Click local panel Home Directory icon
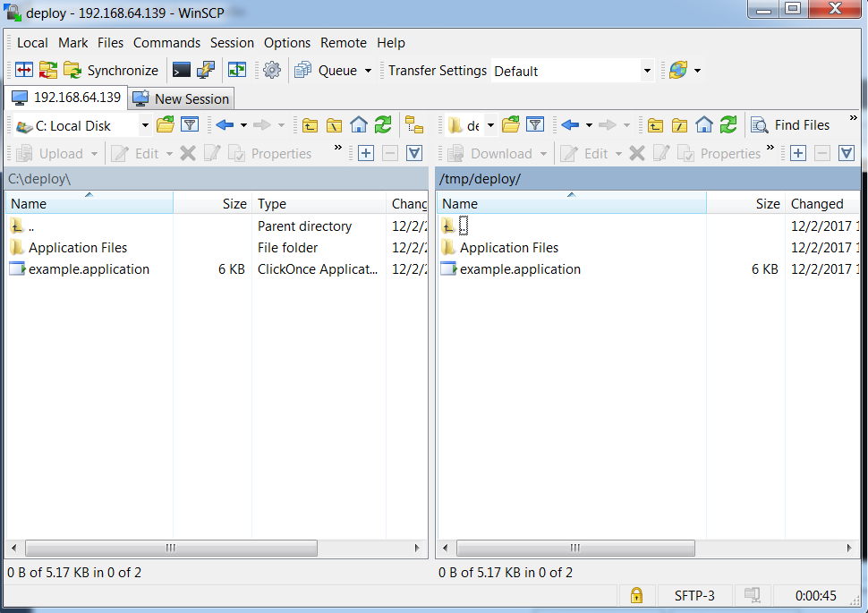868x613 pixels. (358, 125)
